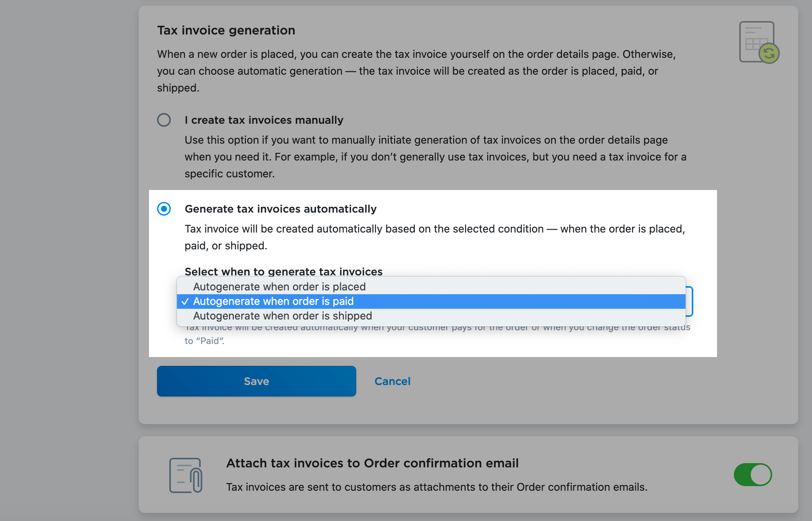Click the 'Attach tax invoices to Order confirmation email' heading
This screenshot has height=521, width=812.
(372, 463)
